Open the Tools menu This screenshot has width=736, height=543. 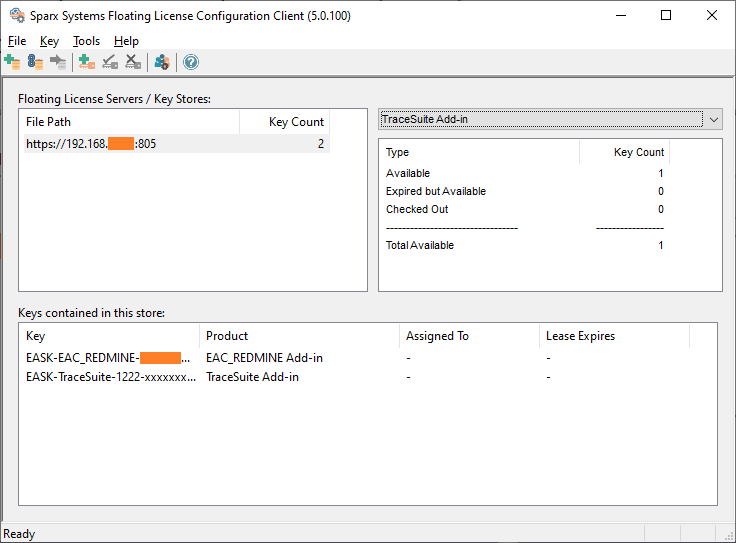tap(86, 41)
